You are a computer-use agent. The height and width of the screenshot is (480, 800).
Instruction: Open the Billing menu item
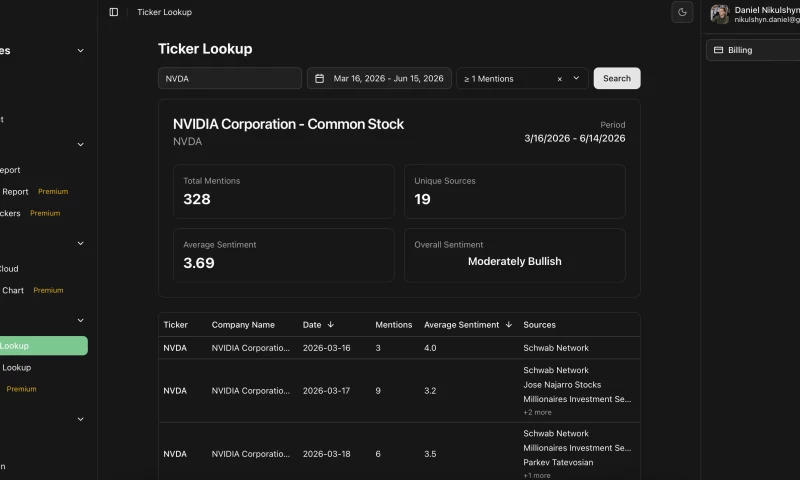753,50
